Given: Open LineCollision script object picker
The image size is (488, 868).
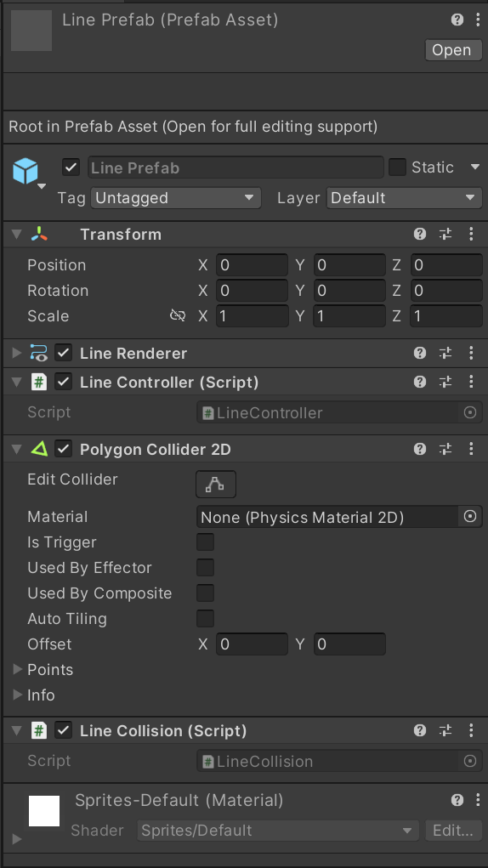Looking at the screenshot, I should tap(470, 761).
